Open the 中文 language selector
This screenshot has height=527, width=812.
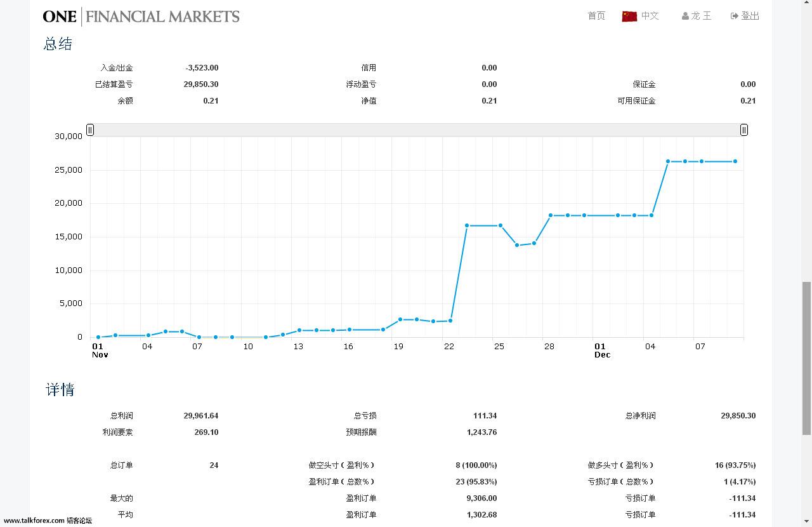650,16
